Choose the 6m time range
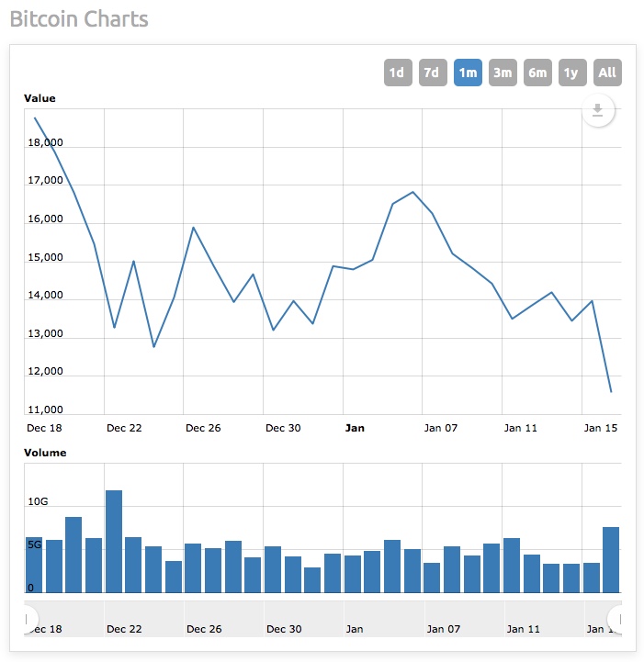The width and height of the screenshot is (644, 662). click(537, 73)
